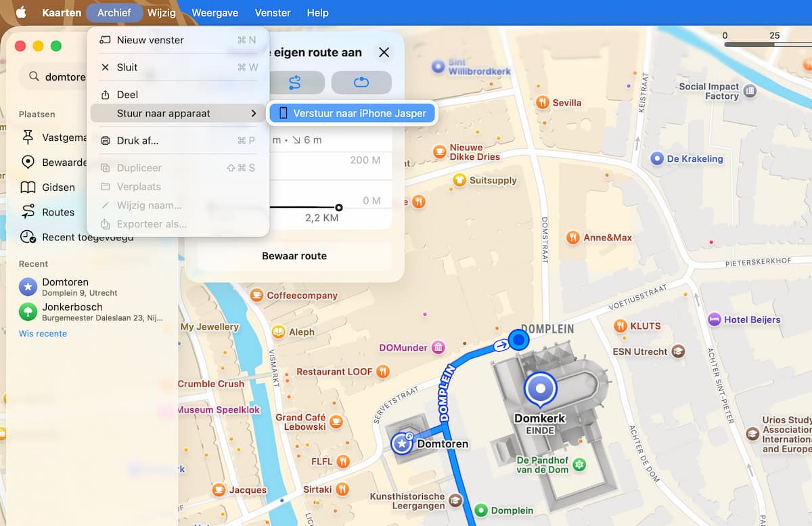
Task: Select Jacques café marker
Action: 219,489
